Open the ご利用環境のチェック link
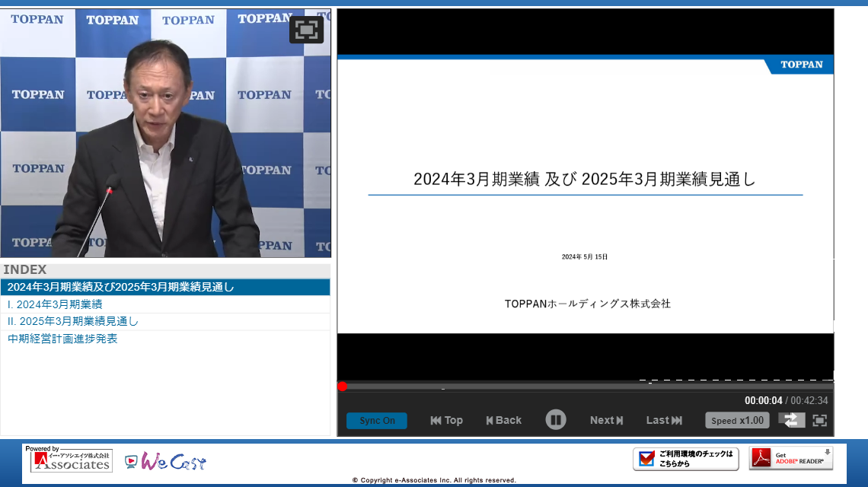The width and height of the screenshot is (868, 487). (x=686, y=459)
